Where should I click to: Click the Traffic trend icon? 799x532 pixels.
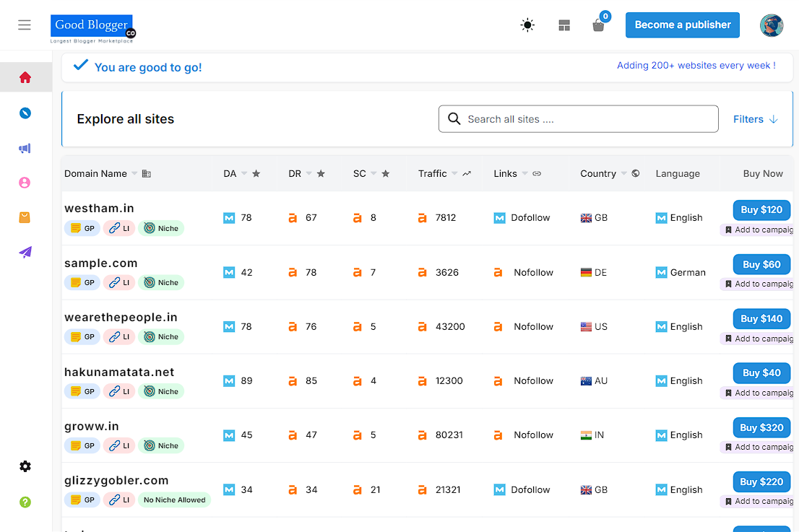click(x=467, y=173)
